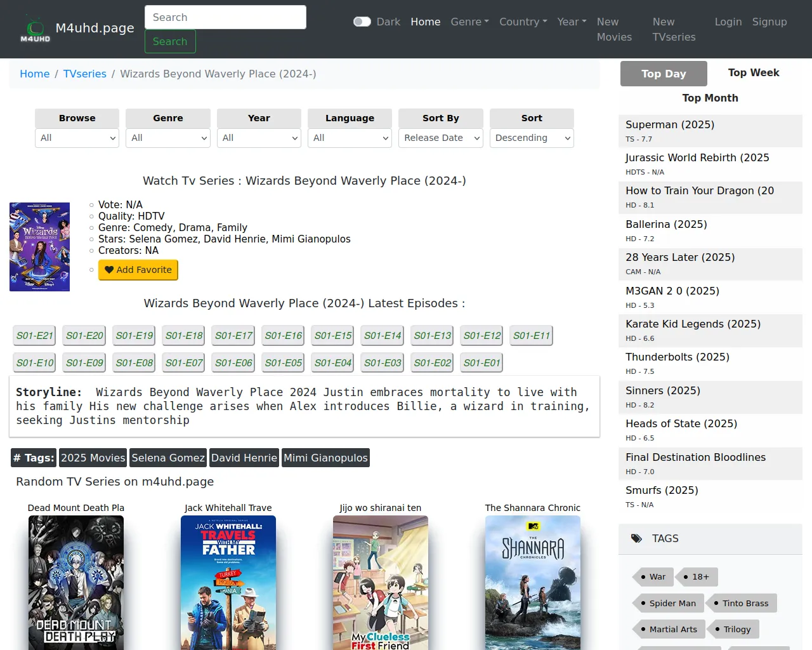Go to the Home nav item
The image size is (812, 650).
tap(426, 22)
